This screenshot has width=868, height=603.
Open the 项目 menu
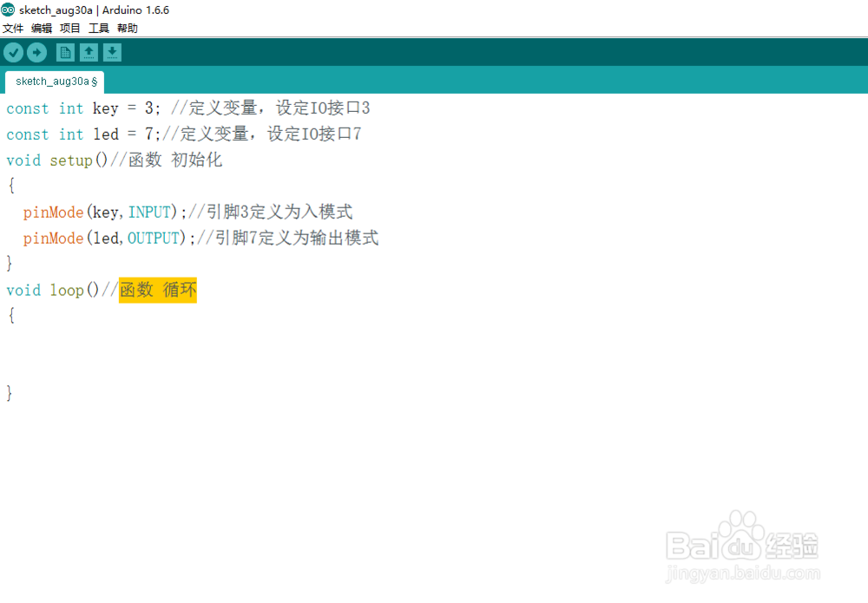[x=69, y=28]
